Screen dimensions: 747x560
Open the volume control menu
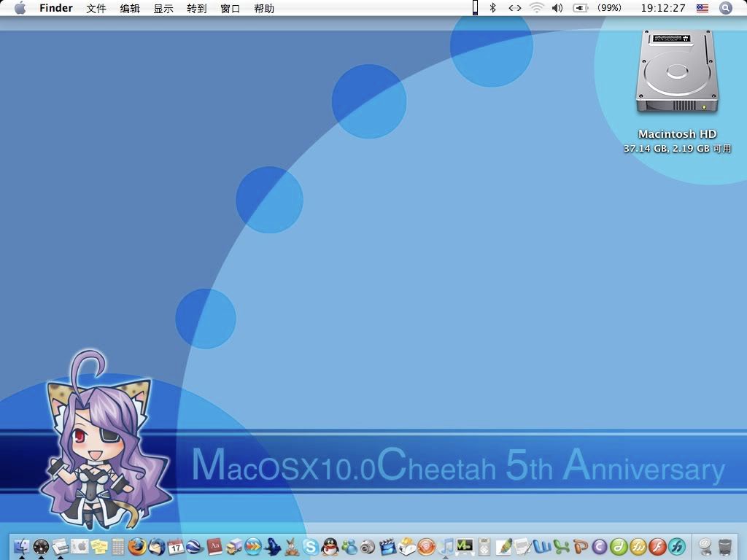click(557, 8)
